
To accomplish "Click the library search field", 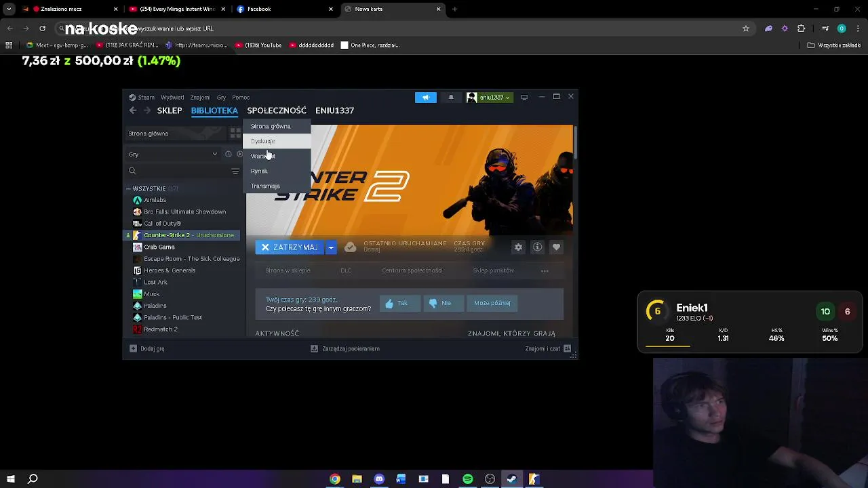I will [x=178, y=171].
